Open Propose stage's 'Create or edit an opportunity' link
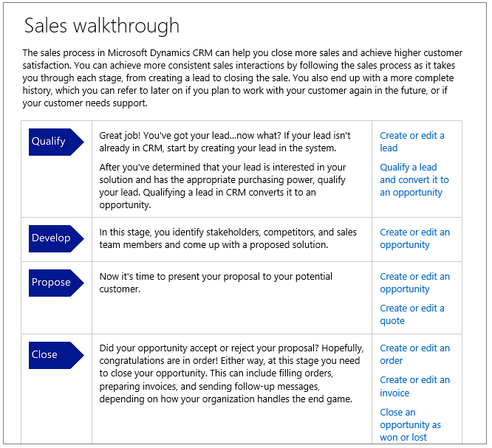This screenshot has width=492, height=448. coord(414,283)
